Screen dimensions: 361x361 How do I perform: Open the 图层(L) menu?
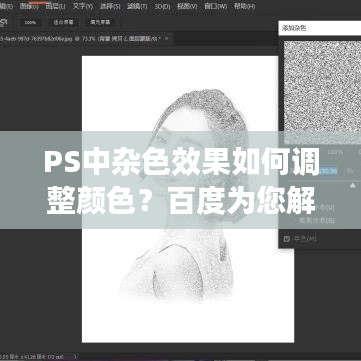55,6
